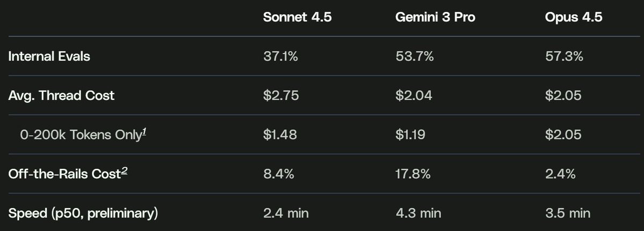Click the Gemini 3 Pro column header
644x231 pixels.
[x=435, y=17]
